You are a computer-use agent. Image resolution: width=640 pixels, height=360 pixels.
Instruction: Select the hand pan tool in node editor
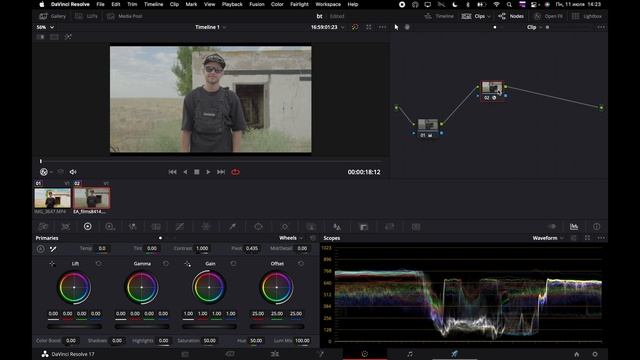point(407,27)
